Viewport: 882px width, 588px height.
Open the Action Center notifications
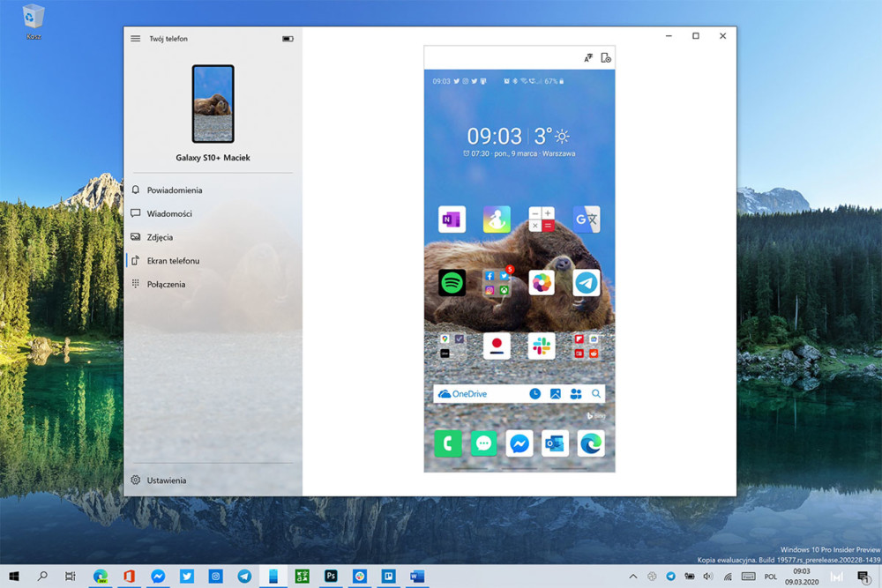pyautogui.click(x=863, y=577)
